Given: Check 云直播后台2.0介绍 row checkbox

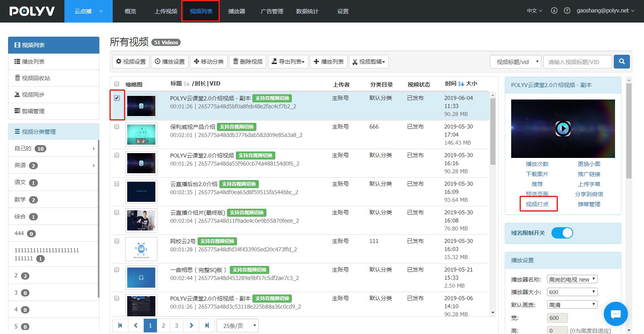Looking at the screenshot, I should click(117, 184).
